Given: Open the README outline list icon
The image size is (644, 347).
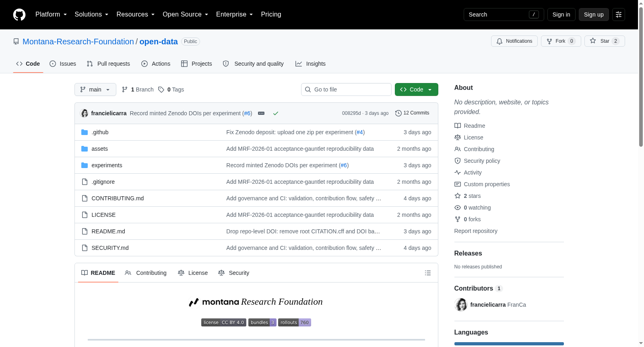Looking at the screenshot, I should [428, 273].
